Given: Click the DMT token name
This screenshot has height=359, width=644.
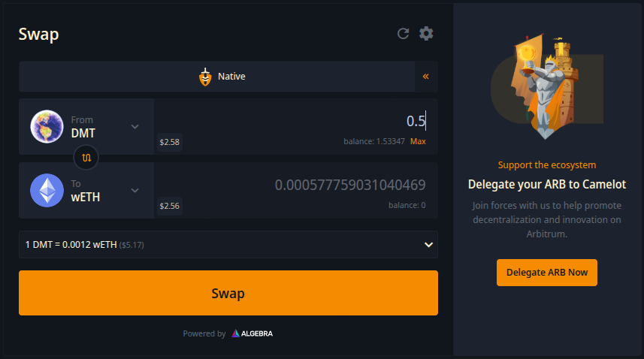Looking at the screenshot, I should pyautogui.click(x=83, y=134).
